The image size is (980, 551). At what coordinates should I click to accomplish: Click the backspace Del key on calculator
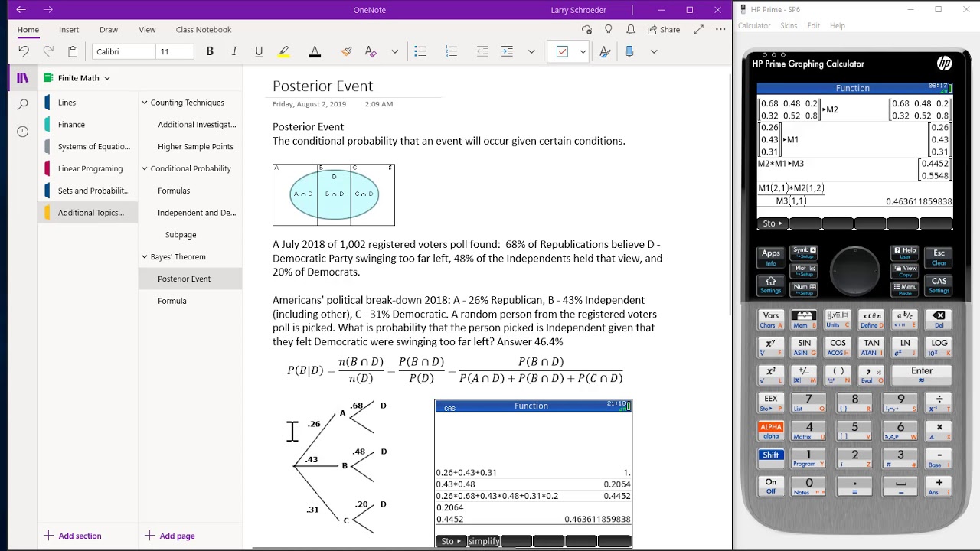(939, 318)
